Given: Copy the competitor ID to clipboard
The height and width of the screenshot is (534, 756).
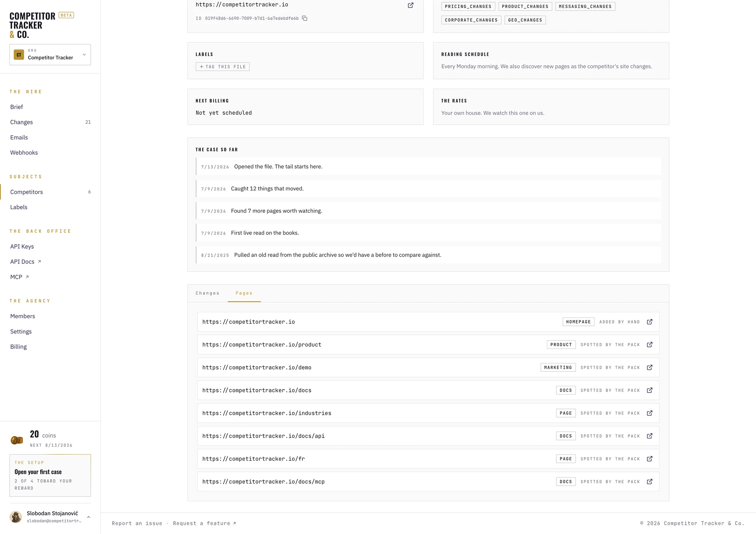Looking at the screenshot, I should (x=305, y=18).
